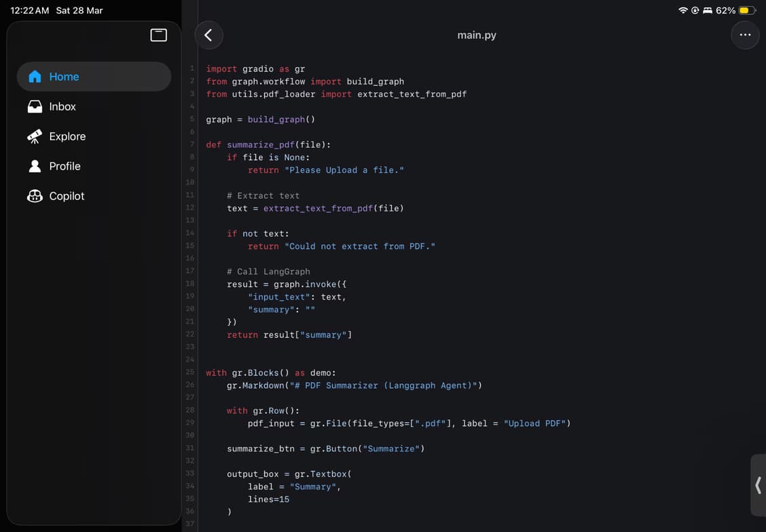Open the ellipsis options menu for main.py
The height and width of the screenshot is (532, 766).
745,35
